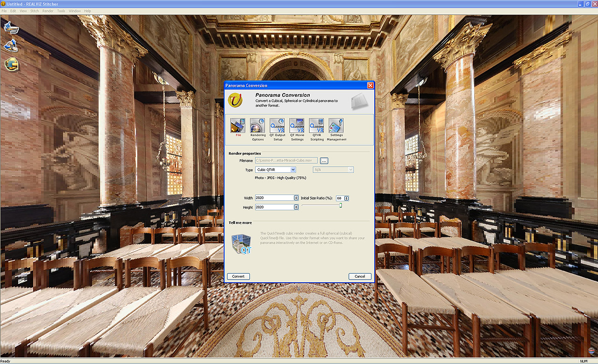Click the QT cube icon under Tell me more

242,243
